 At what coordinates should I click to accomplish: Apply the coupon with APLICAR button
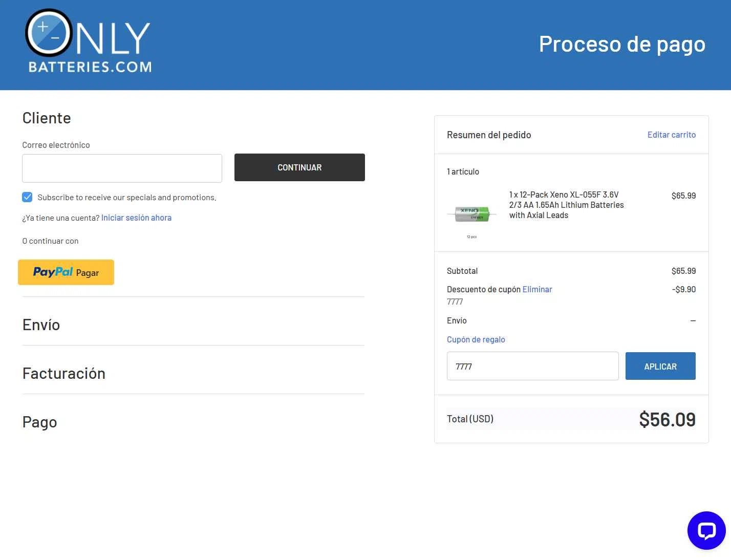tap(660, 366)
